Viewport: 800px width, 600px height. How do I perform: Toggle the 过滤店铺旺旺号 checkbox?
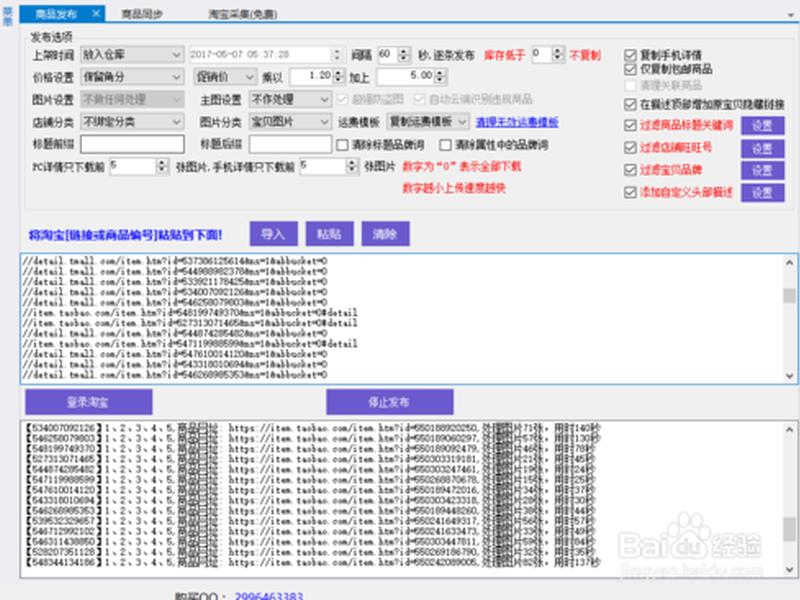(631, 148)
